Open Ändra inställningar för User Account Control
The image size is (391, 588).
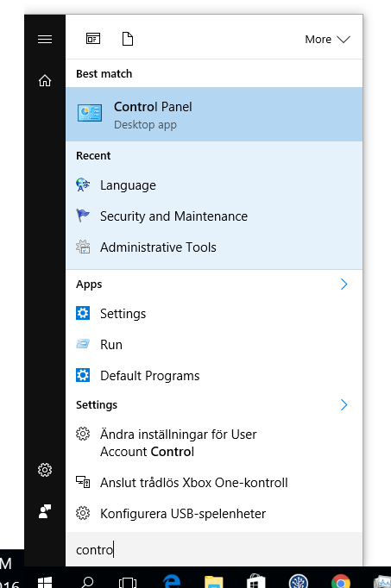pos(214,443)
